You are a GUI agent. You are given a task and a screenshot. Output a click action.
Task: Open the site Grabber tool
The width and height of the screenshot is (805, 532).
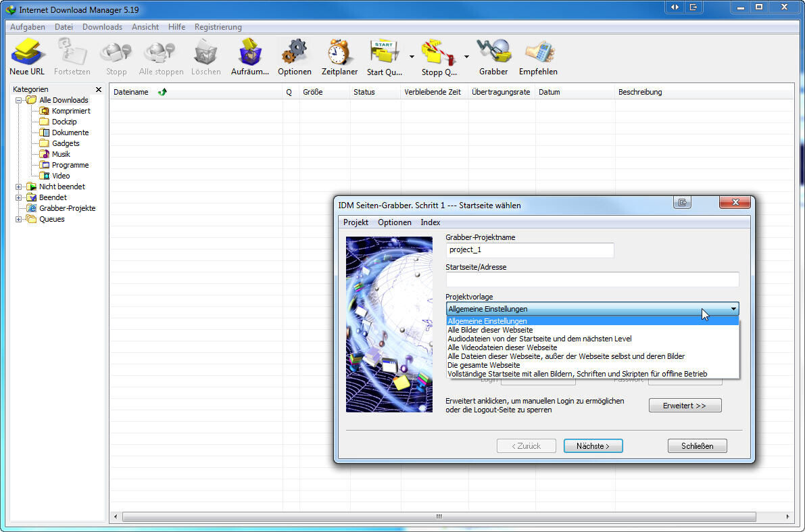click(x=493, y=54)
